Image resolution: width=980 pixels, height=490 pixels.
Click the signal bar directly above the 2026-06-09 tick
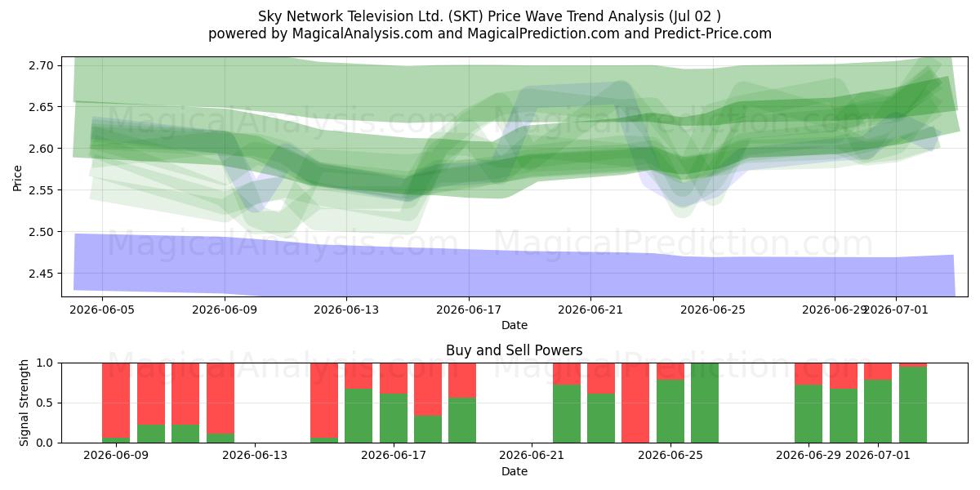(x=116, y=403)
